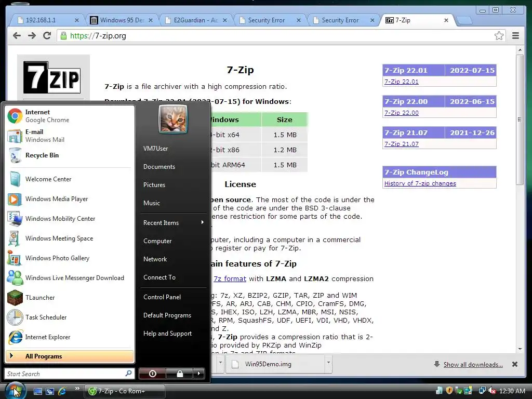Switch to Windows 95 tab

tap(121, 20)
